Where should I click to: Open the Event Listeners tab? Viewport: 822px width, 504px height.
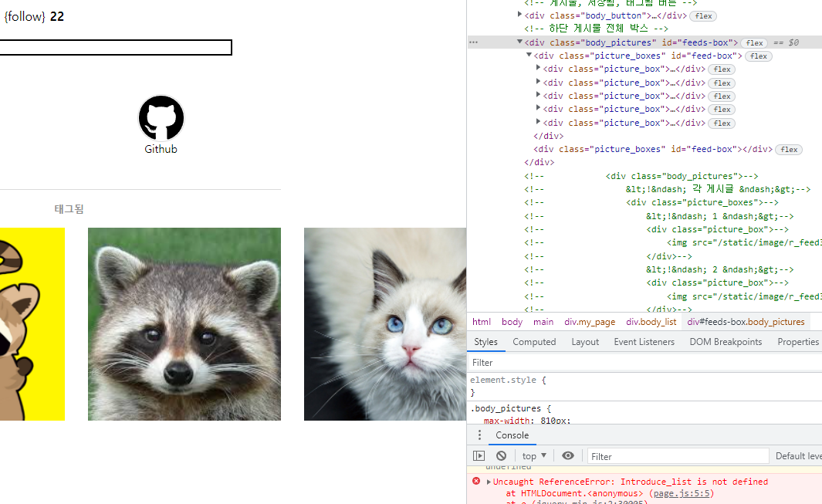pos(644,342)
